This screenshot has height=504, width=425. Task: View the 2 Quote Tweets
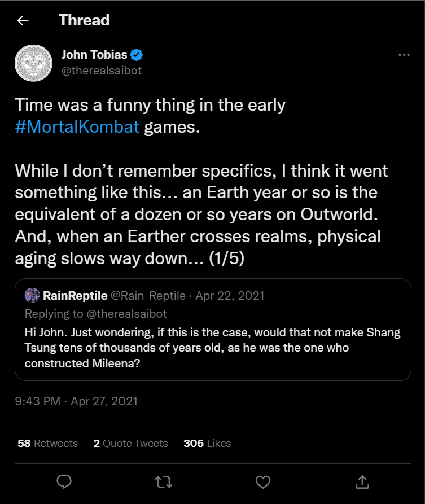click(x=130, y=443)
